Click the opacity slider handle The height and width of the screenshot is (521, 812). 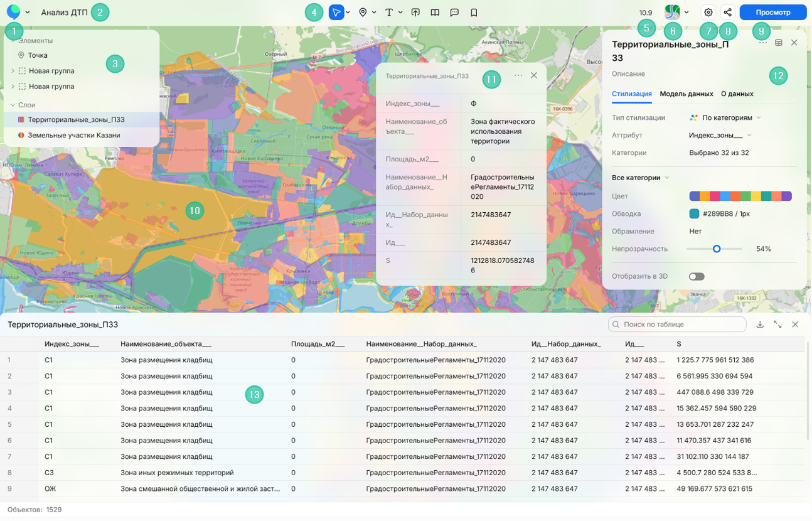pyautogui.click(x=716, y=249)
